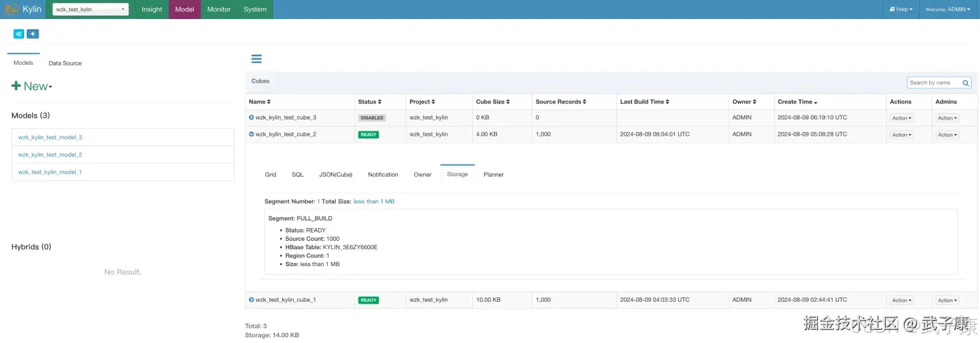The height and width of the screenshot is (343, 980).
Task: Sort cubes by Last Build Time column
Action: (x=645, y=102)
